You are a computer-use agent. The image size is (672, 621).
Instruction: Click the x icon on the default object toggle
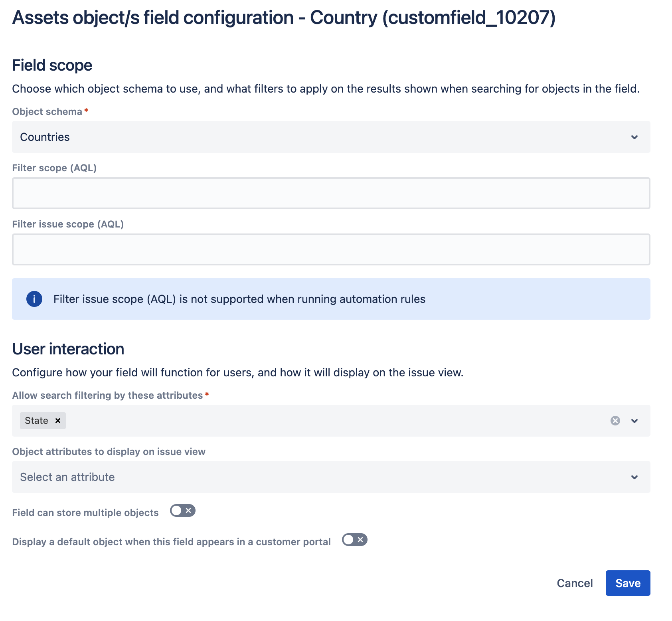(360, 540)
